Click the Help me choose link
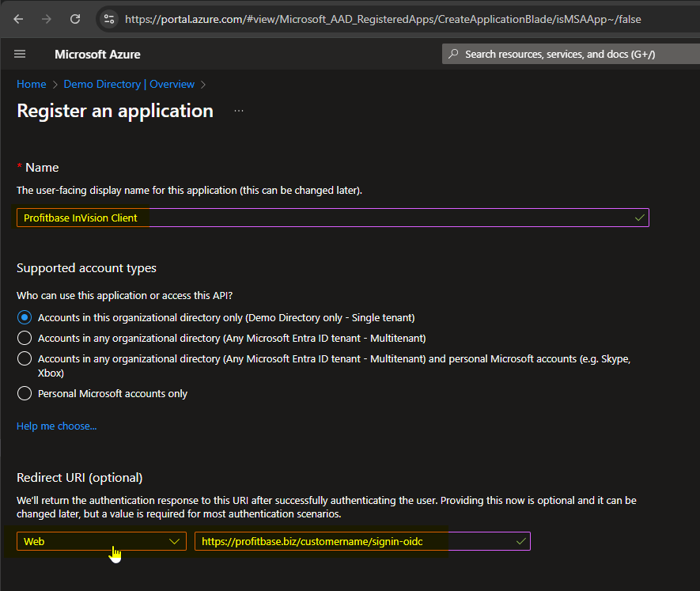 click(56, 426)
